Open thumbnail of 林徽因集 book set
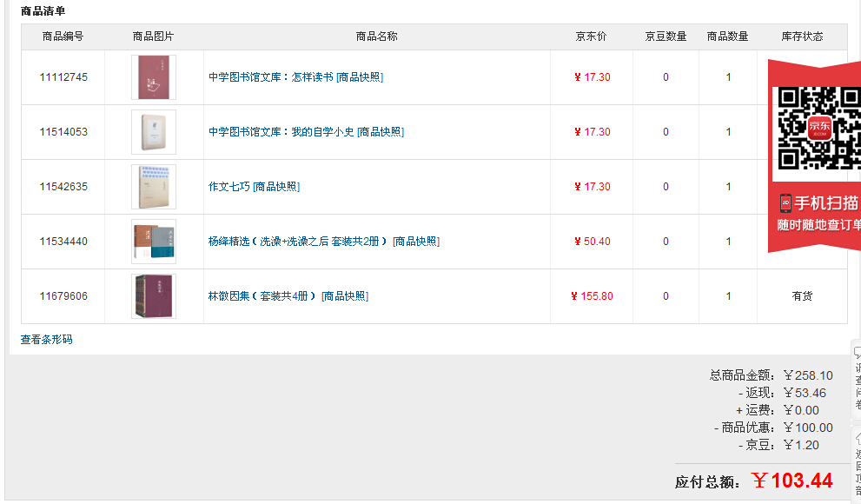 click(154, 296)
